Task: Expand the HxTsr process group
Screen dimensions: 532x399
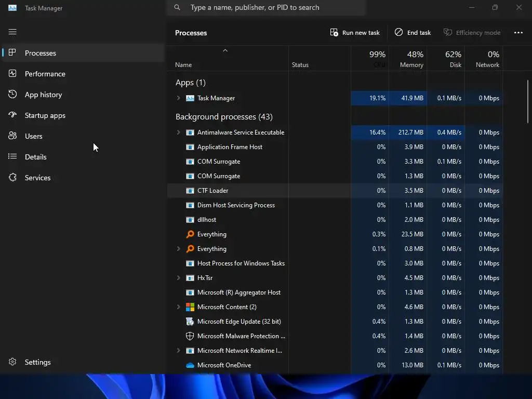Action: (179, 278)
